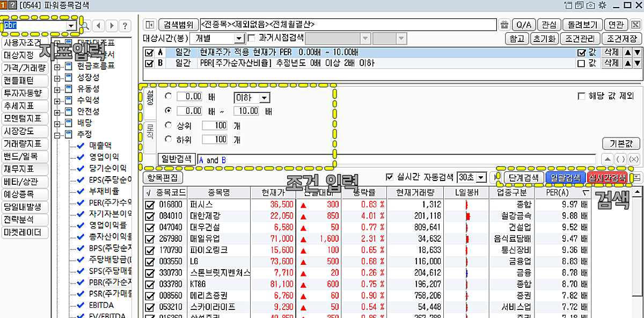
Task: Open the 대상시간 개별 dropdown
Action: 239,39
